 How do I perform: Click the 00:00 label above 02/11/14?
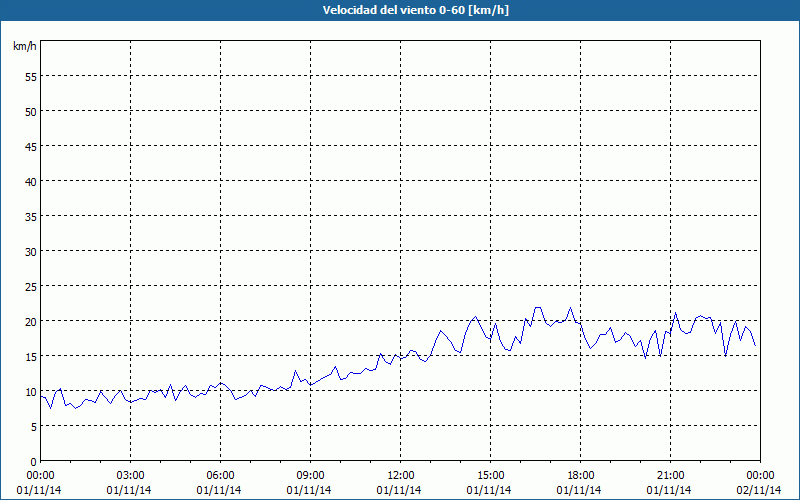point(761,476)
